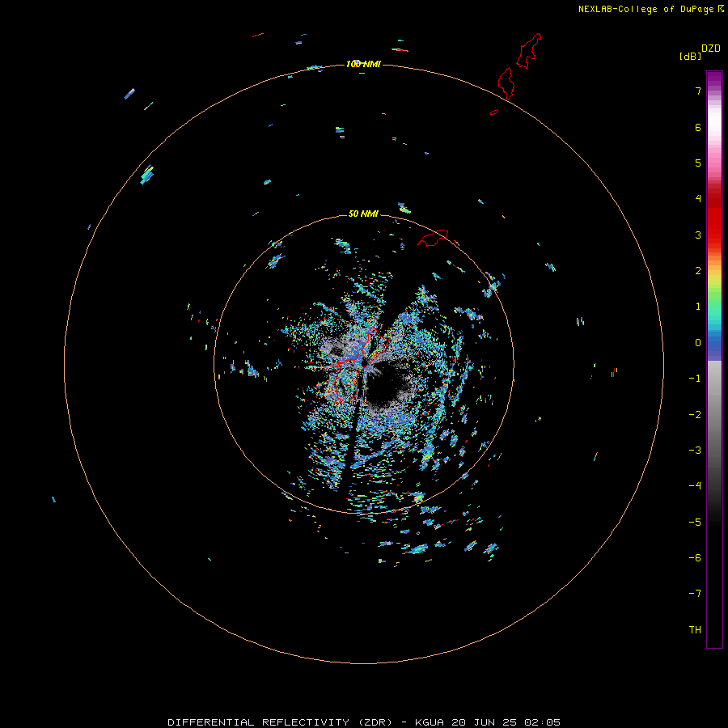
Task: Click the 0 value on the color scale
Action: [x=698, y=343]
